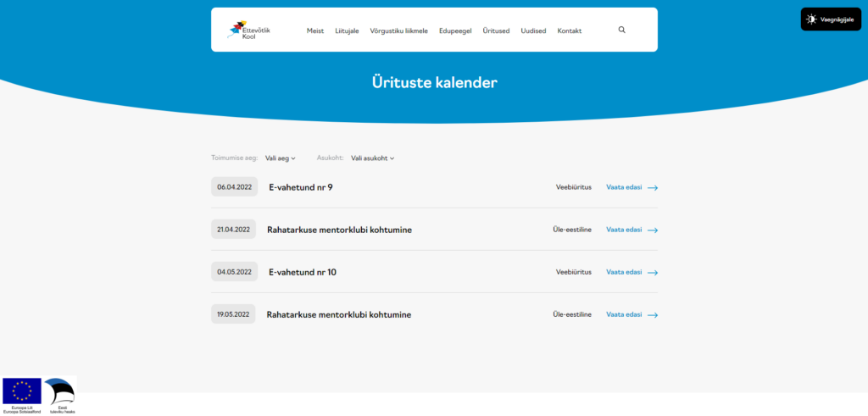868x416 pixels.
Task: Select Edupeegel in the navigation
Action: [x=455, y=31]
